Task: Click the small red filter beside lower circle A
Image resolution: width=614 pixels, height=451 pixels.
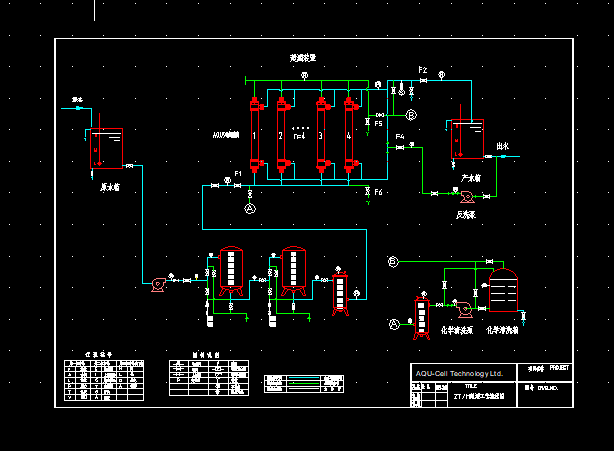Action: (422, 318)
